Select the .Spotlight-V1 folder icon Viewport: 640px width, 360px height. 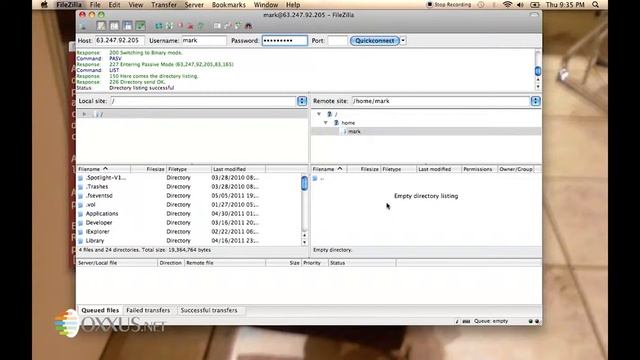click(80, 178)
